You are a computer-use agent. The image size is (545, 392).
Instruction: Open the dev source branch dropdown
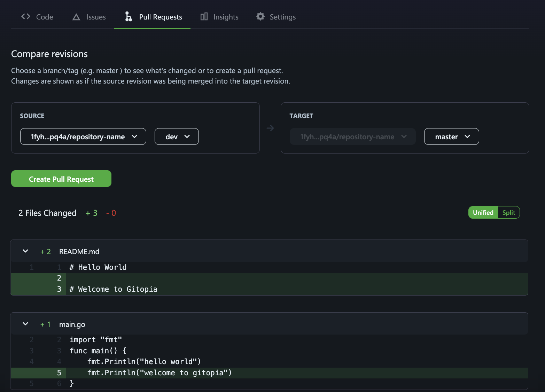click(177, 136)
